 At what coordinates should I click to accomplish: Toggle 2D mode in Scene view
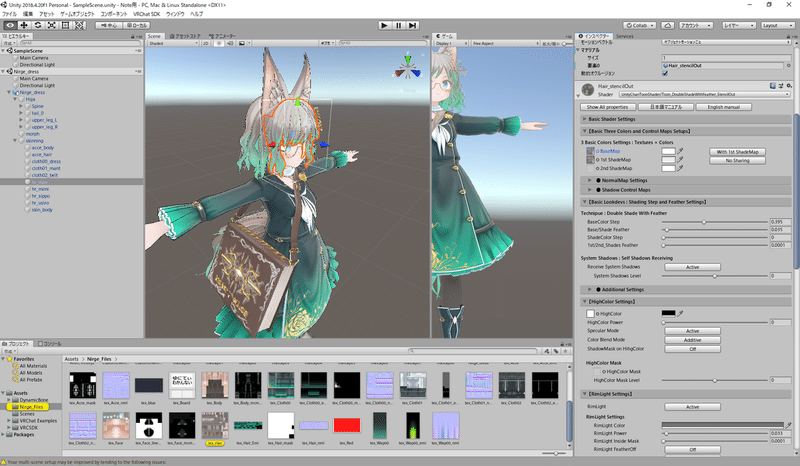click(x=206, y=43)
